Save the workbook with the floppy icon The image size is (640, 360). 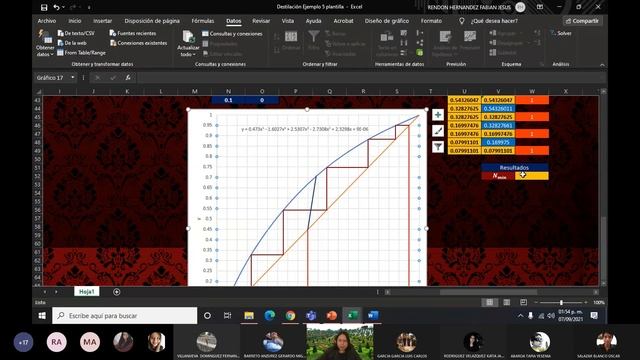(44, 7)
